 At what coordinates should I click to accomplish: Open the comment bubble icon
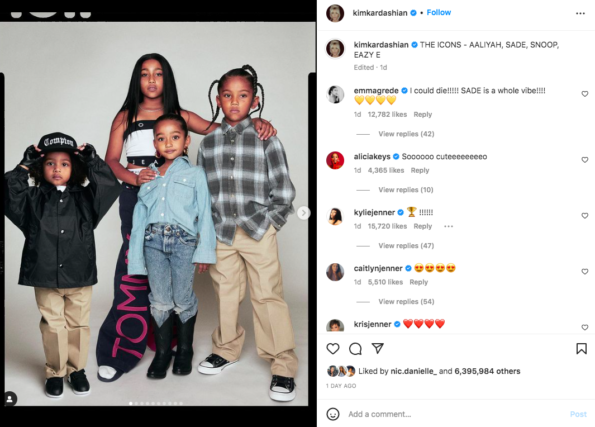click(355, 348)
